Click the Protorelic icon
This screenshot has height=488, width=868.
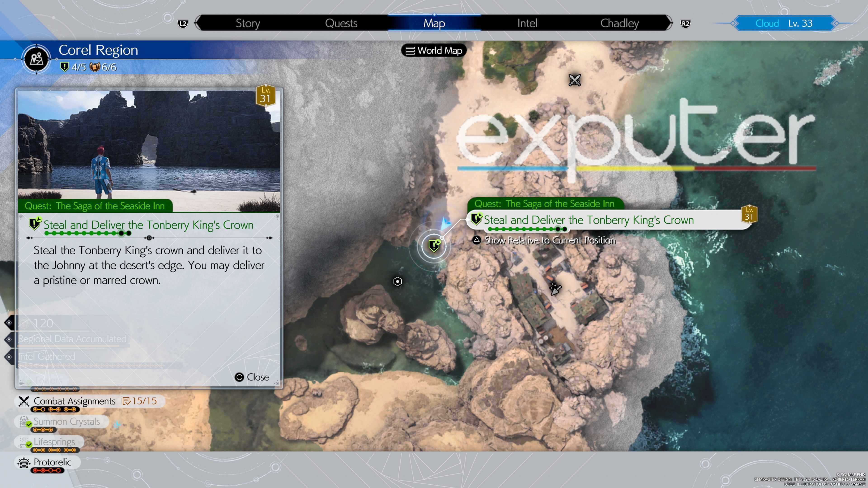[24, 462]
